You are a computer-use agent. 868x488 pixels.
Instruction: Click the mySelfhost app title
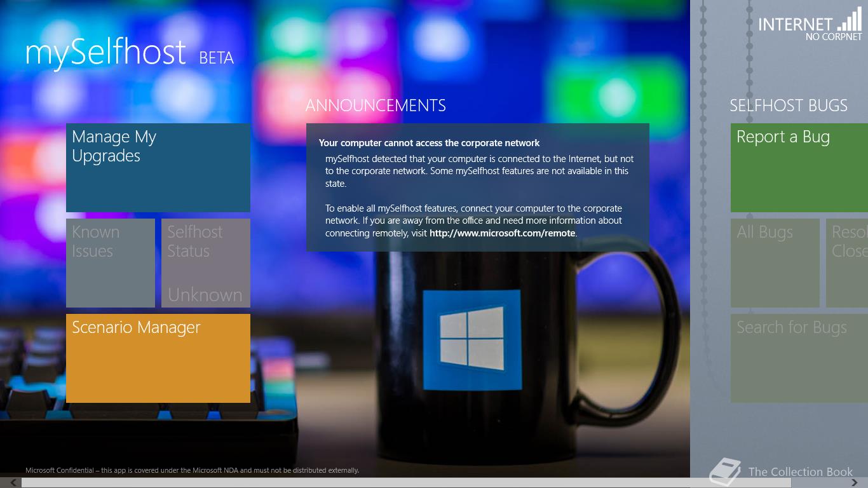(x=105, y=53)
